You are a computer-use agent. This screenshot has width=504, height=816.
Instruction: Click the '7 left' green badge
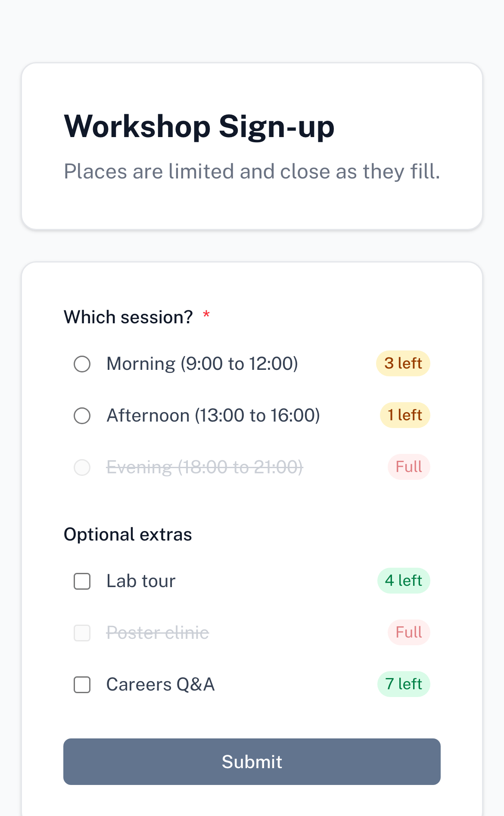[404, 684]
